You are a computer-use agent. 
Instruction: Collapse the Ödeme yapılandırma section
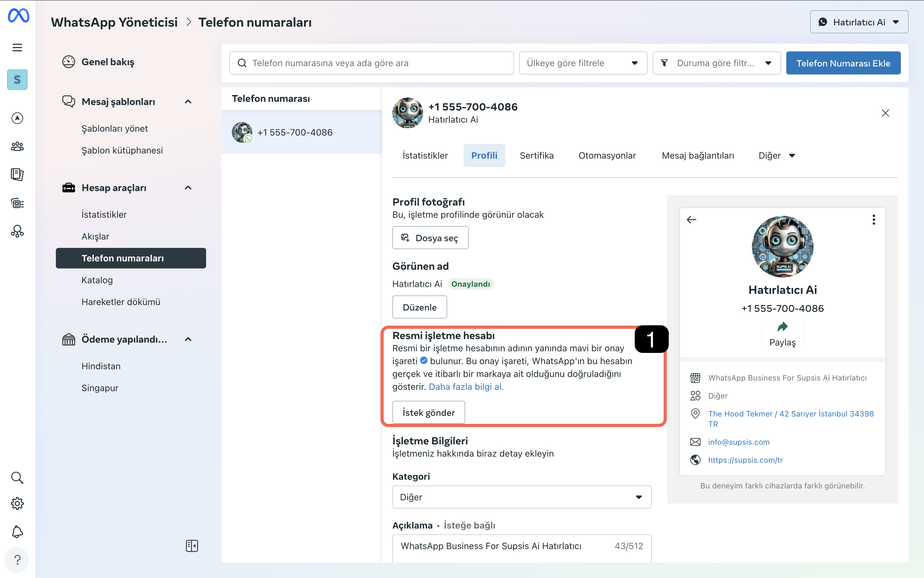[188, 339]
